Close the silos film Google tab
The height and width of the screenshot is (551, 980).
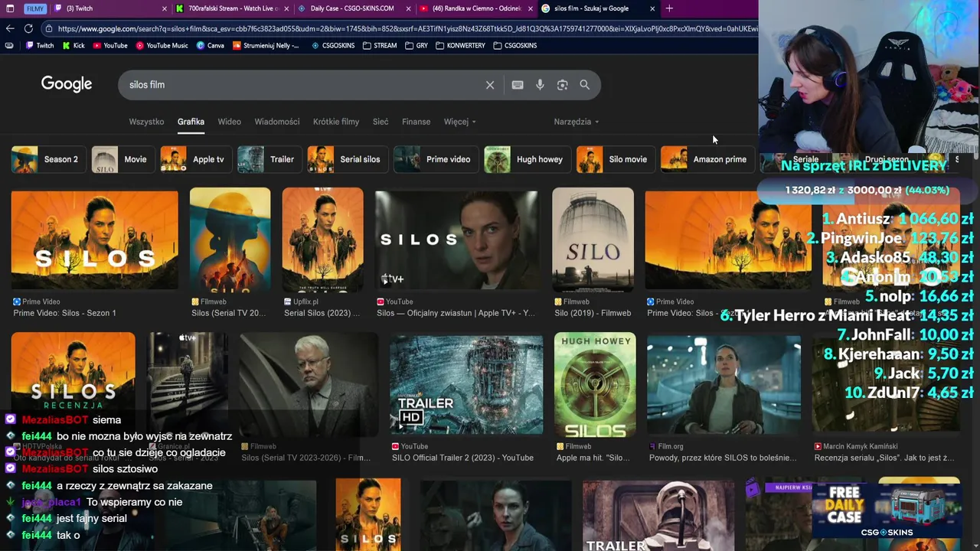(652, 8)
